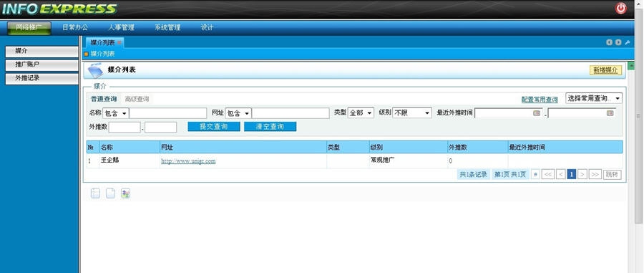Select the 网络推广 top menu
The width and height of the screenshot is (644, 273).
29,28
